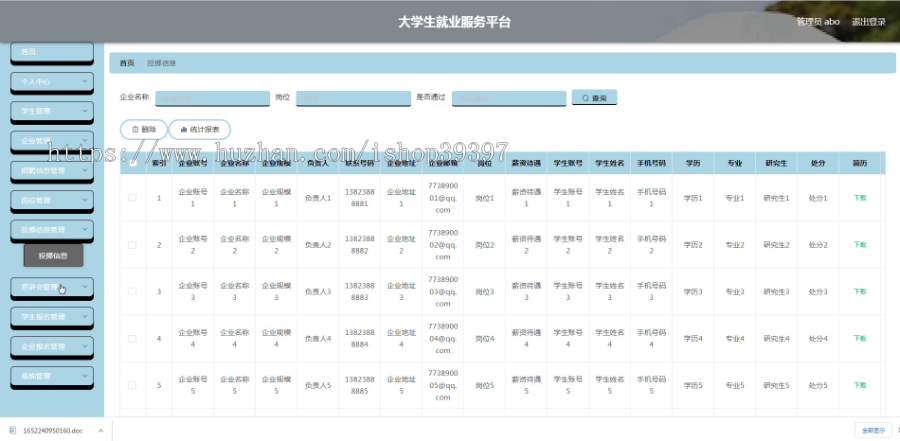Image resolution: width=900 pixels, height=441 pixels.
Task: Click the 岗位4 table cell
Action: click(484, 338)
